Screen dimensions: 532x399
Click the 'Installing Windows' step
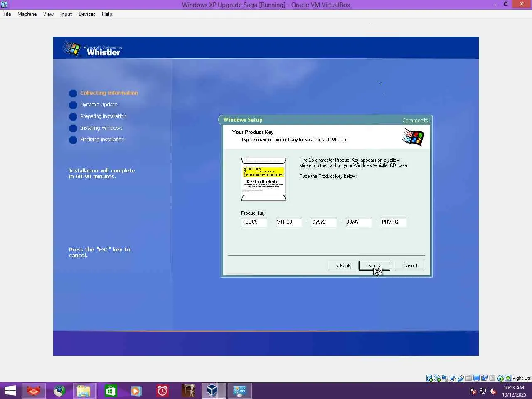coord(101,128)
